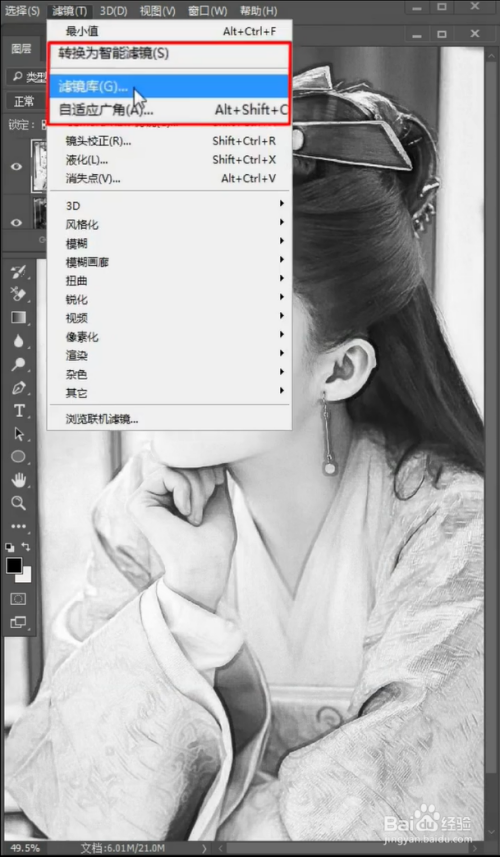Viewport: 500px width, 857px height.
Task: Open the 视图(V) menu
Action: pos(157,10)
